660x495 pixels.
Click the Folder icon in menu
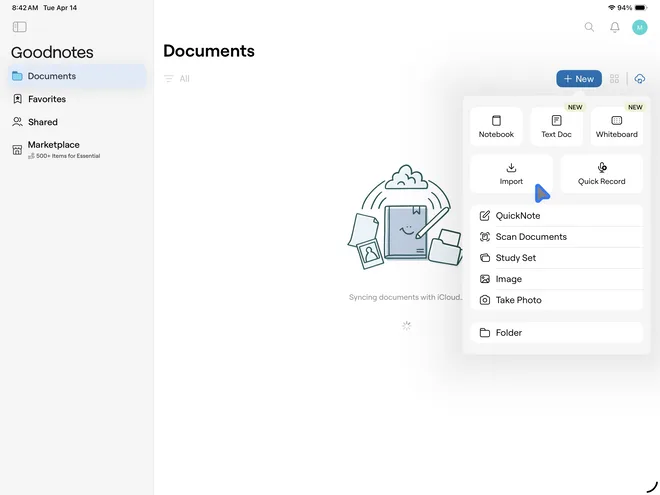coord(485,333)
